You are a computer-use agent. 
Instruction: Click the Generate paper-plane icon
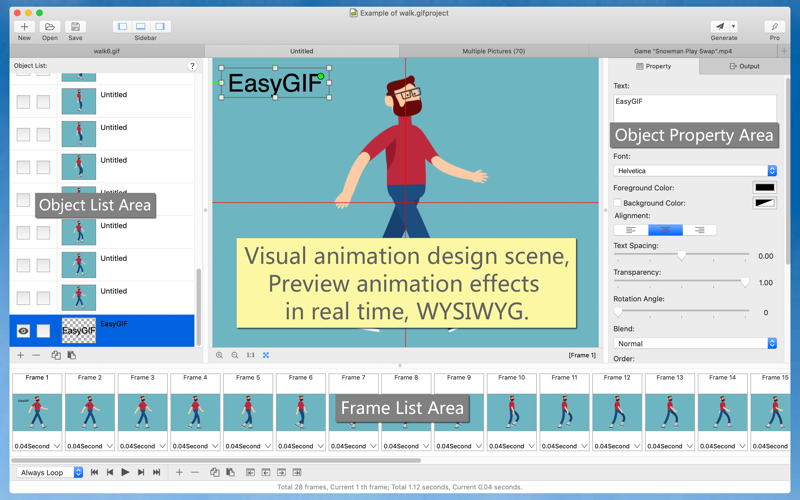point(719,27)
